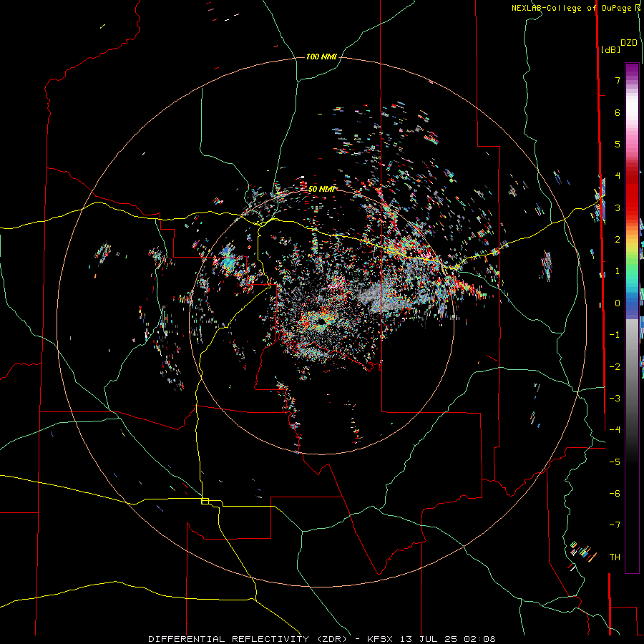644x644 pixels.
Task: Click the small yellow square highway junction marker
Action: 205,501
